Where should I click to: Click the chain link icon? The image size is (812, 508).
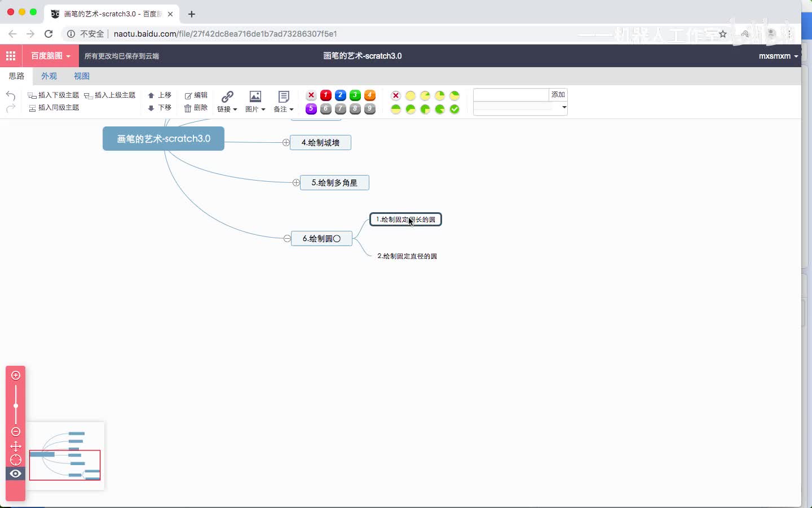[227, 97]
